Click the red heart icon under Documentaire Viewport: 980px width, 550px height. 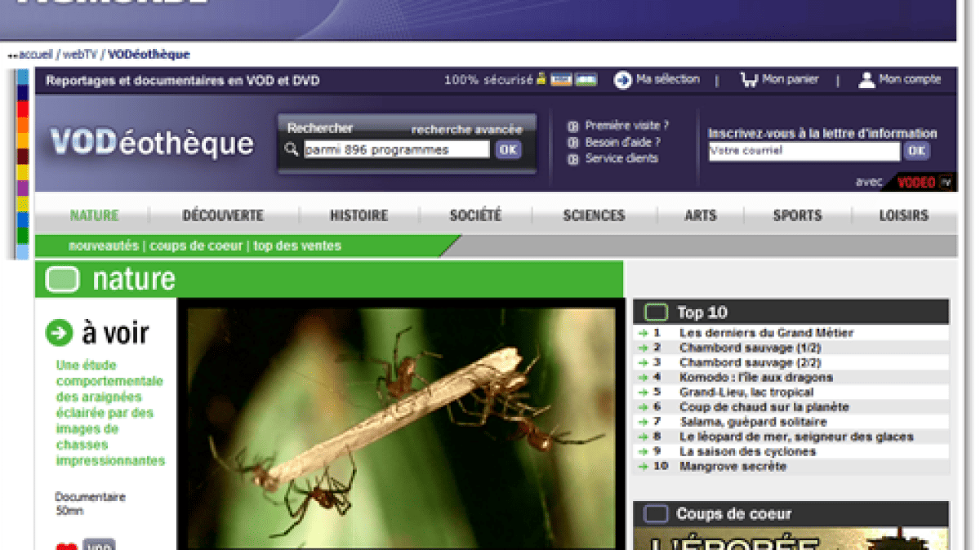click(66, 547)
